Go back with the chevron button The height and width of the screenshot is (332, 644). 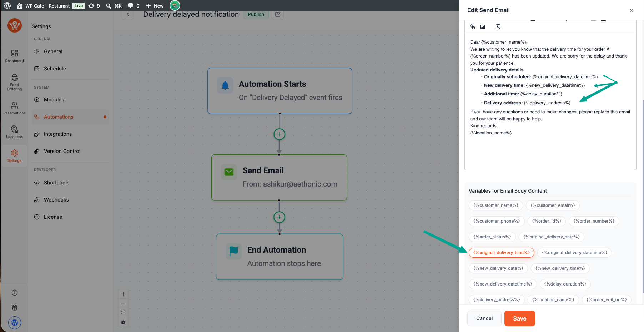[x=128, y=15]
